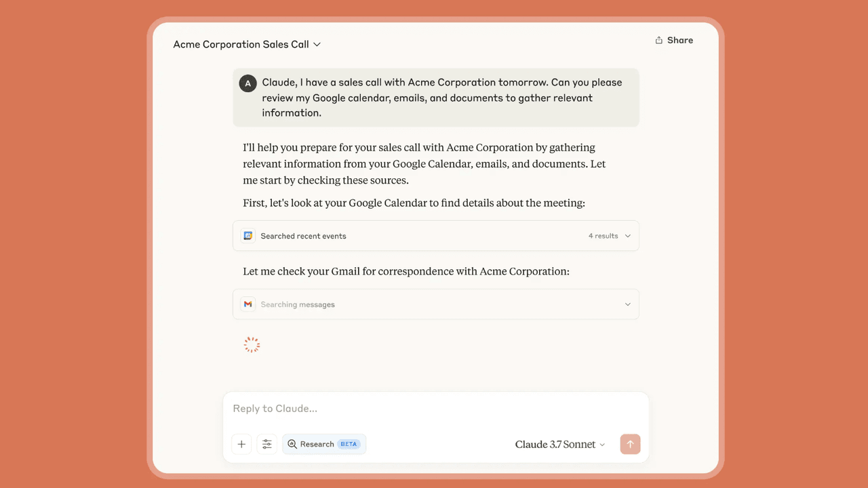Click the Gmail icon beside Searching messages
This screenshot has width=868, height=488.
pyautogui.click(x=248, y=304)
